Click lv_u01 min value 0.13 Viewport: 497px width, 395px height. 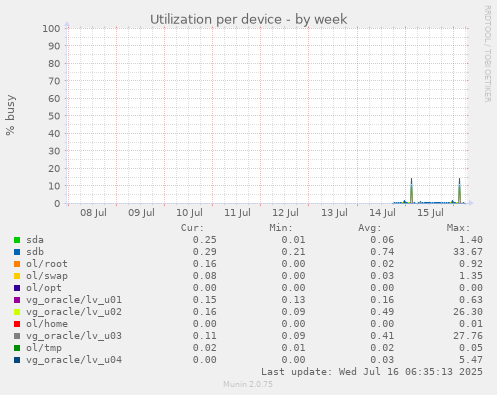pos(293,300)
